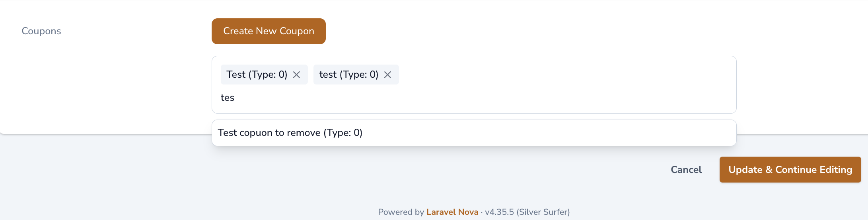This screenshot has width=868, height=220.
Task: Click empty space right of typed "tes"
Action: pyautogui.click(x=477, y=98)
